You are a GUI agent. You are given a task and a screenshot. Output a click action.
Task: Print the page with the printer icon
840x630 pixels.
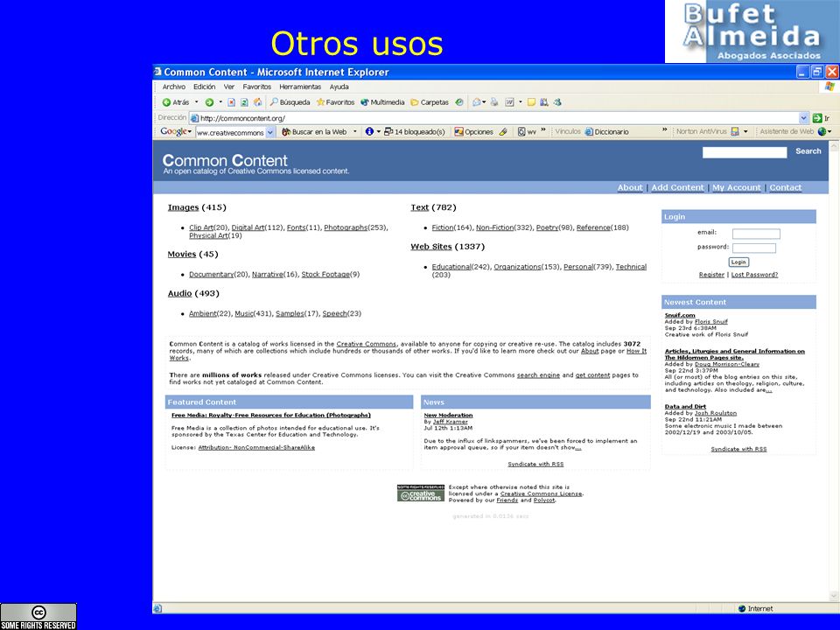point(494,102)
